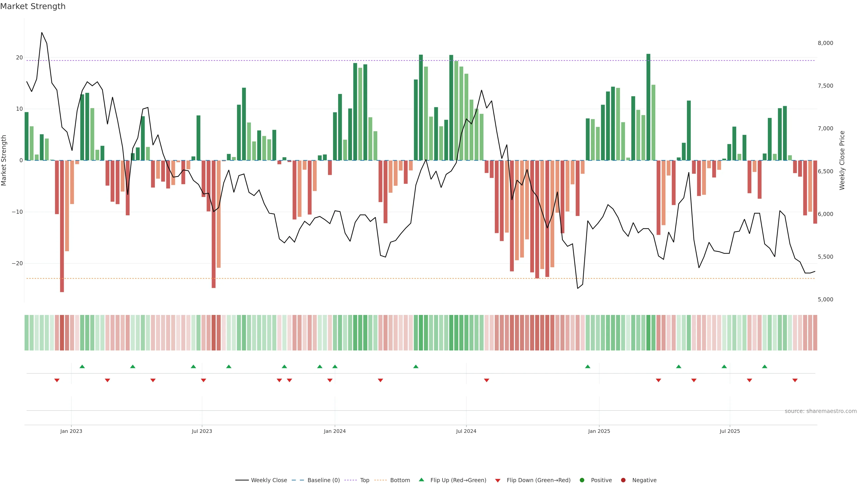
Task: Click the last red flip-down marker on the right
Action: click(795, 380)
